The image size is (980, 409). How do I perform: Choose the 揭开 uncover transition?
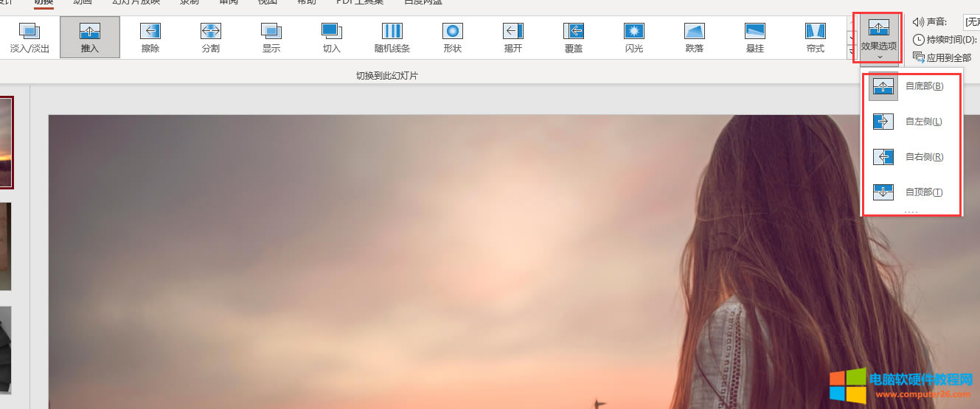pyautogui.click(x=513, y=37)
